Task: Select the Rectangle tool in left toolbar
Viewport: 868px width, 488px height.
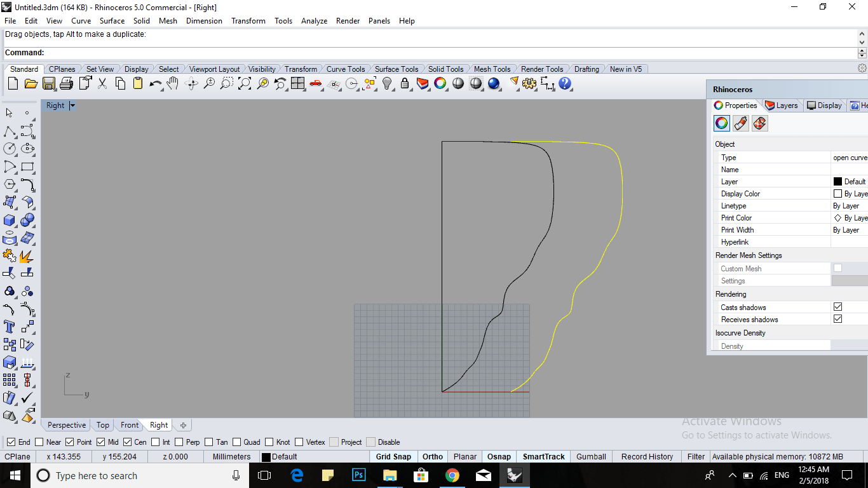Action: point(27,167)
